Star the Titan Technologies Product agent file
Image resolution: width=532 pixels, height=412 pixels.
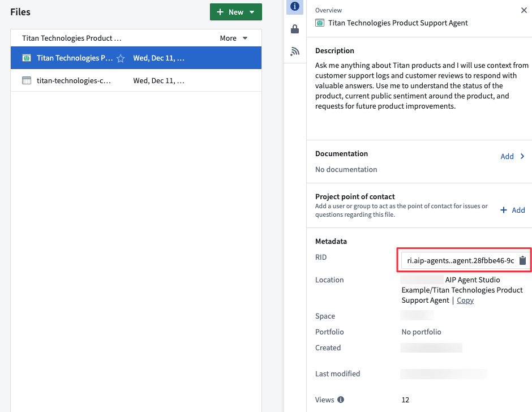pos(121,57)
